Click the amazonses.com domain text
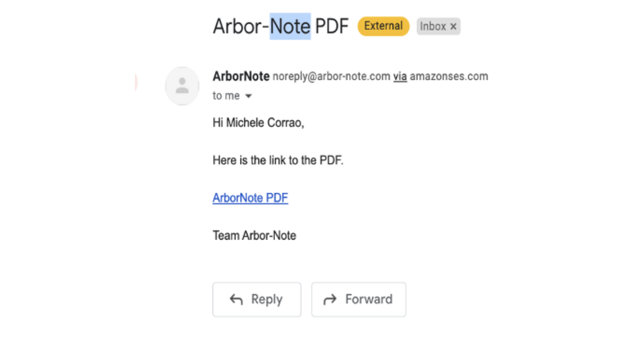Viewport: 644px width, 354px height. [x=449, y=77]
